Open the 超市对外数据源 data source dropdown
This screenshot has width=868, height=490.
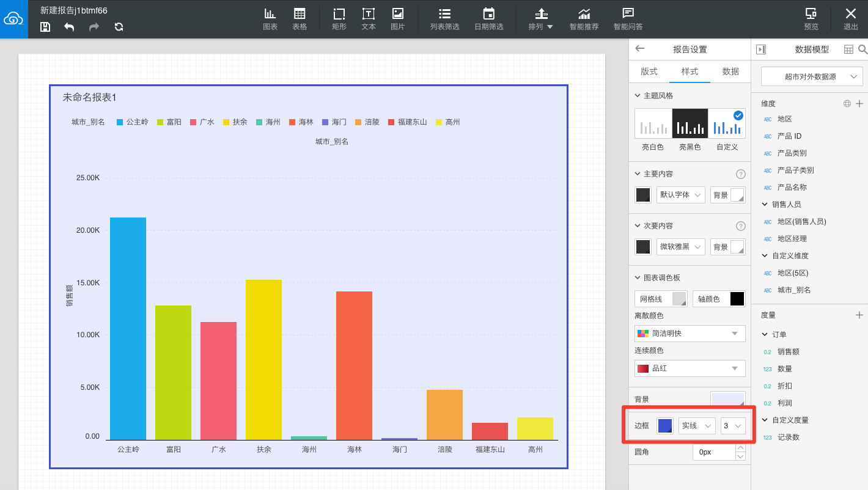(x=812, y=77)
